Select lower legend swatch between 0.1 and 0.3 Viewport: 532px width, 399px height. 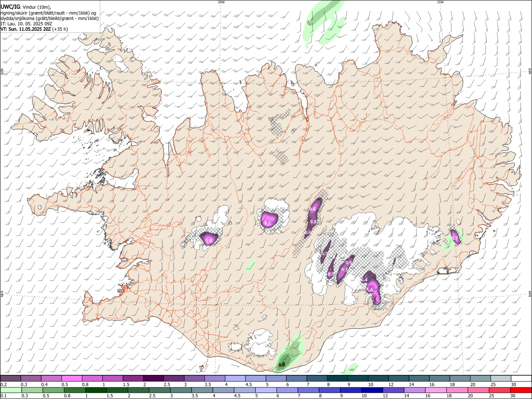pos(10,390)
